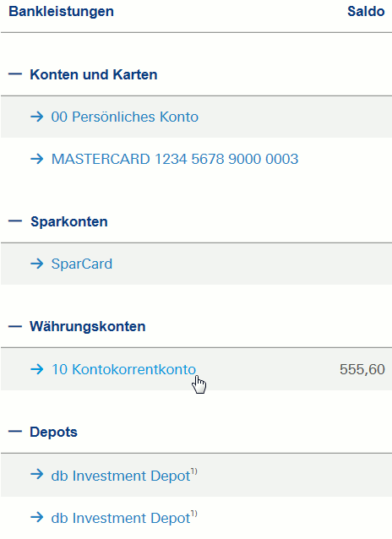This screenshot has width=392, height=539.
Task: Click the Saldo column header
Action: coord(366,11)
